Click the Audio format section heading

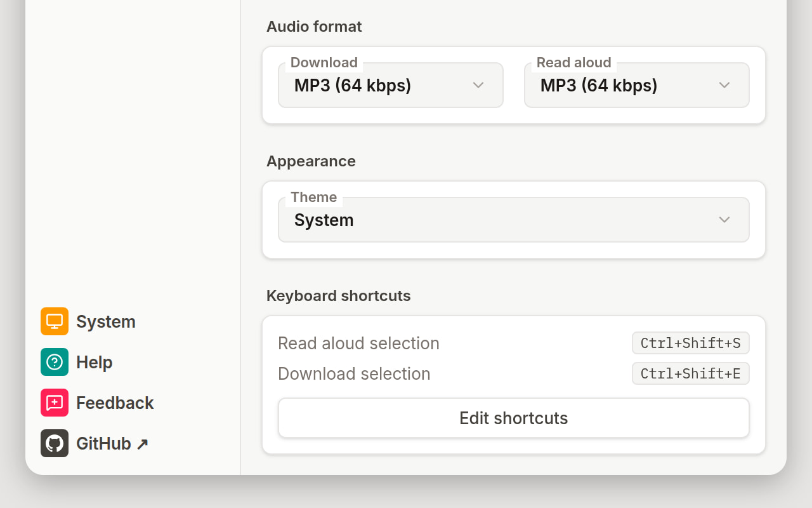point(314,27)
